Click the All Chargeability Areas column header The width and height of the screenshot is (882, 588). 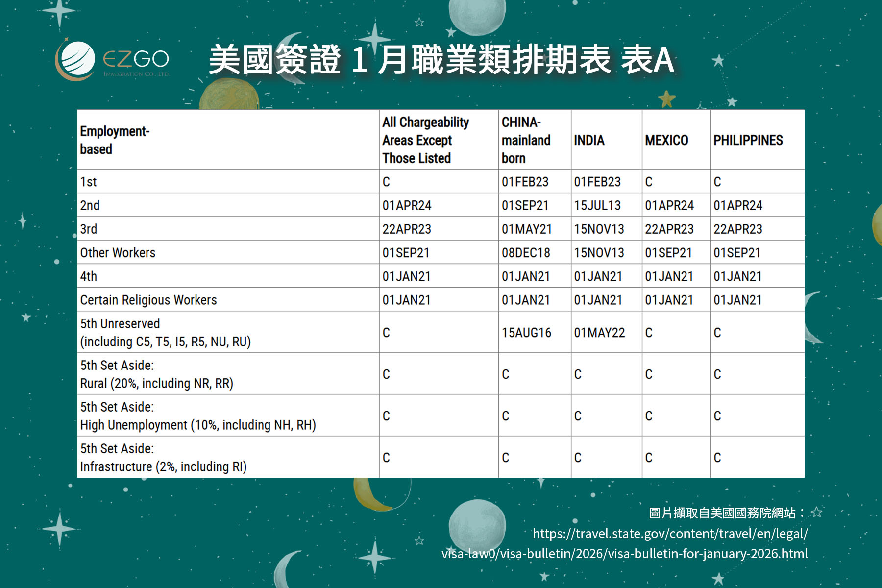tap(425, 140)
